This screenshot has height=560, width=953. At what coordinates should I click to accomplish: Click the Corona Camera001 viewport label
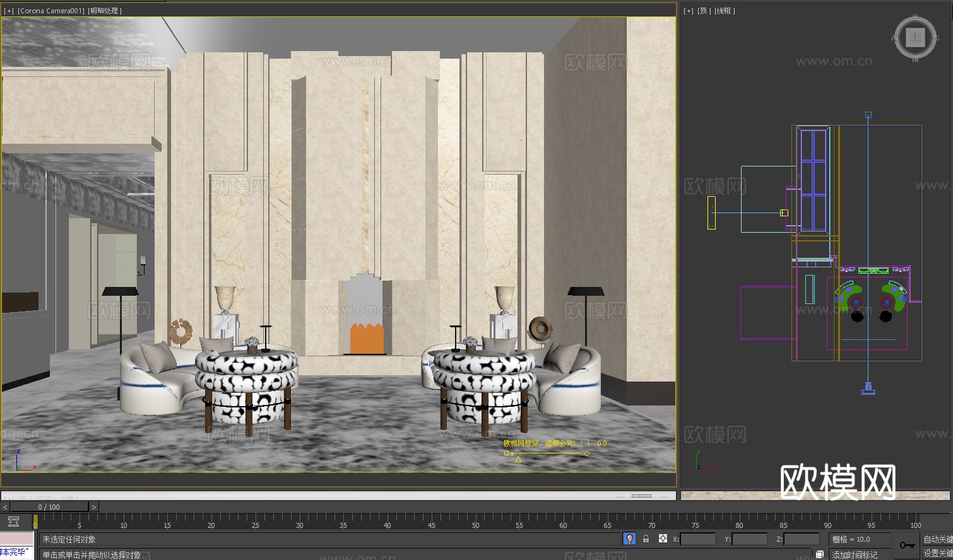(x=49, y=11)
